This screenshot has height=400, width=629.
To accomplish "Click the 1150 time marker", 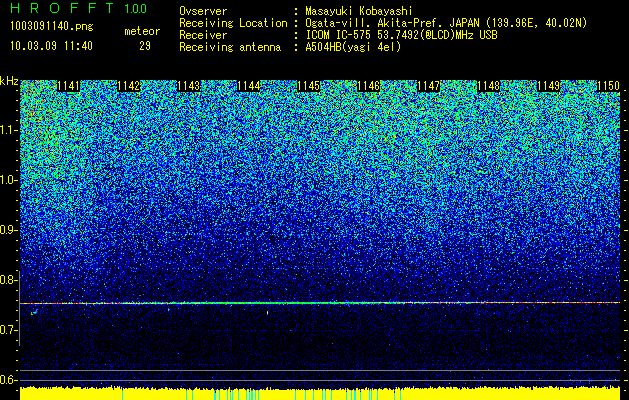I will click(x=609, y=86).
